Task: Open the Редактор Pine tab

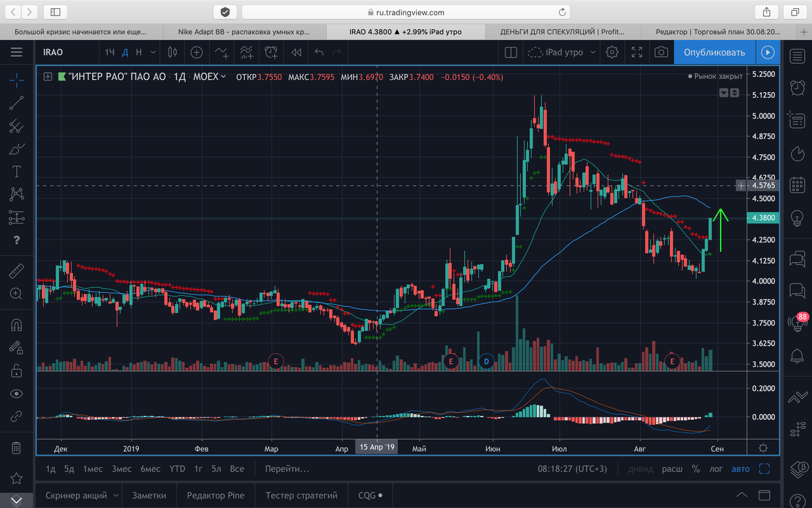Action: click(x=215, y=495)
